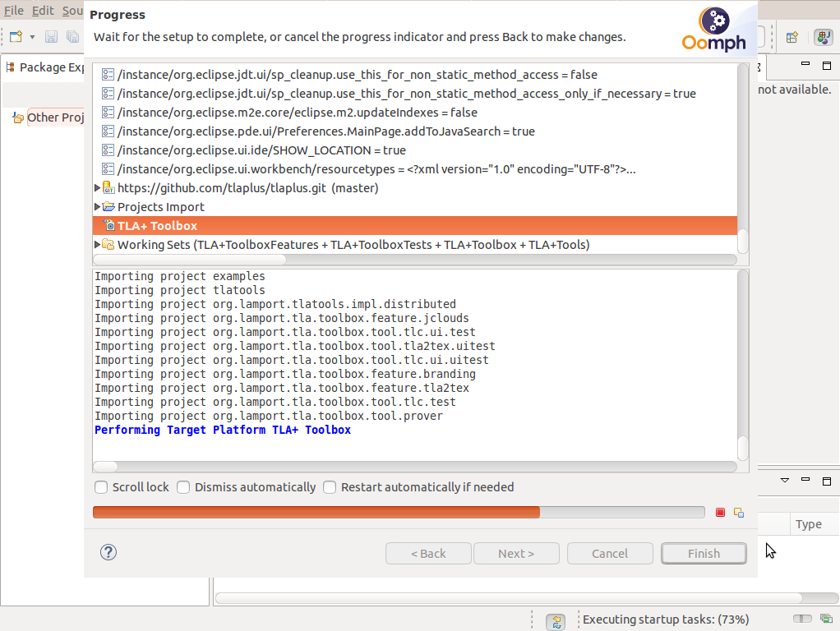Select the Java perspective icon
The image size is (840, 631).
pyautogui.click(x=824, y=37)
